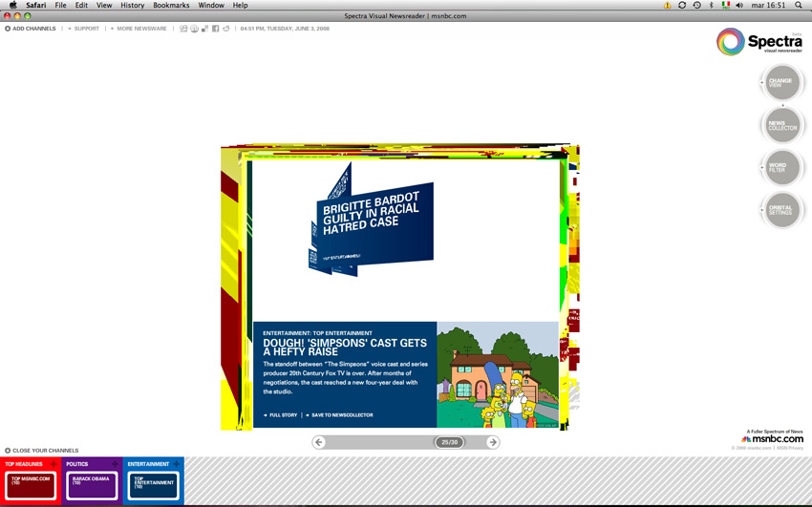Select the Barack Obama feed tile

pos(92,486)
